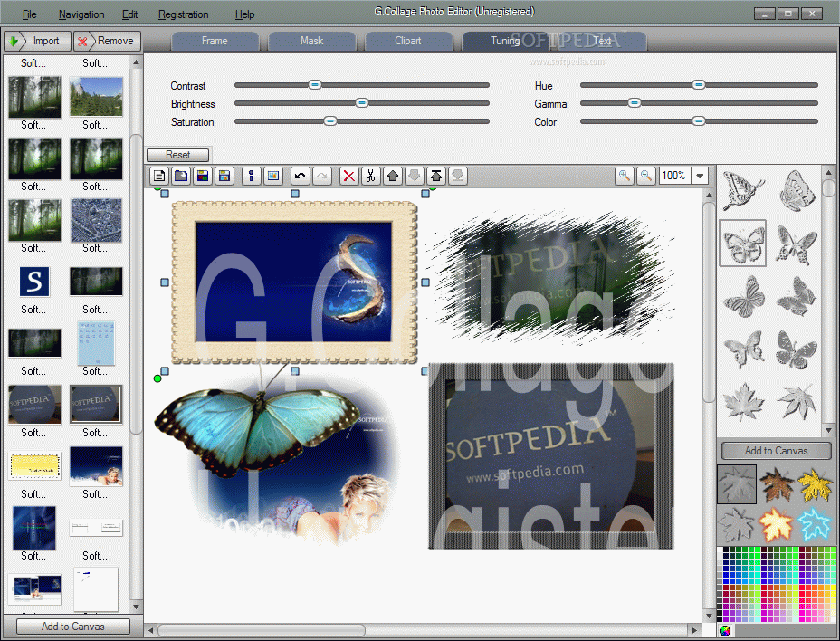The height and width of the screenshot is (641, 840).
Task: Click the Hue slider handle
Action: coord(698,85)
